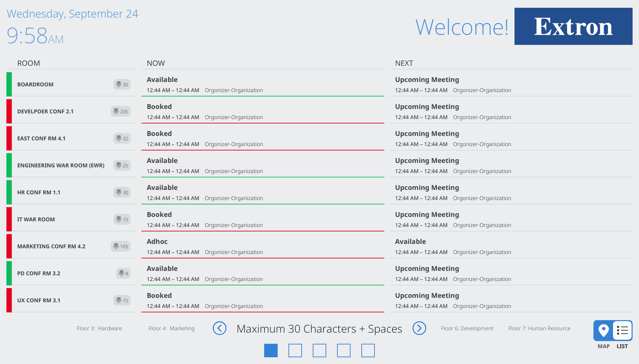Image resolution: width=639 pixels, height=364 pixels.
Task: Go to Floor 6: Development
Action: (x=467, y=329)
